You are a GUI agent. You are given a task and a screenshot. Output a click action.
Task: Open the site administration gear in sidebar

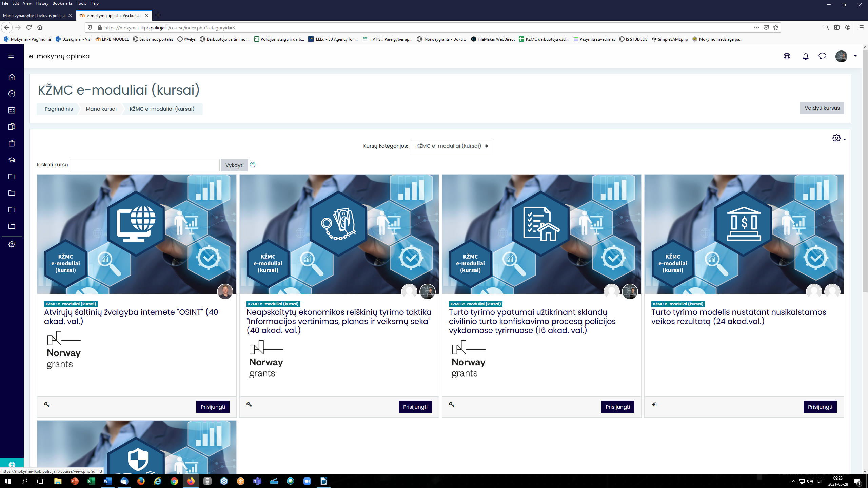(12, 244)
